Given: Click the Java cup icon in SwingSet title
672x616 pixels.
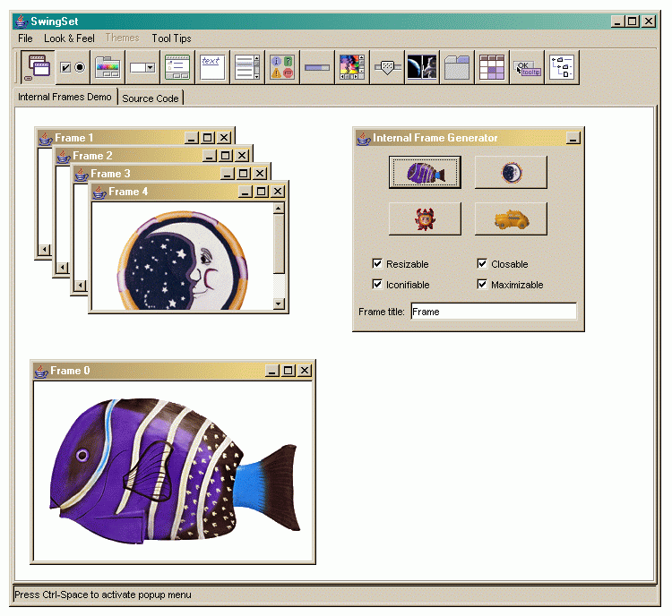Looking at the screenshot, I should coord(22,21).
